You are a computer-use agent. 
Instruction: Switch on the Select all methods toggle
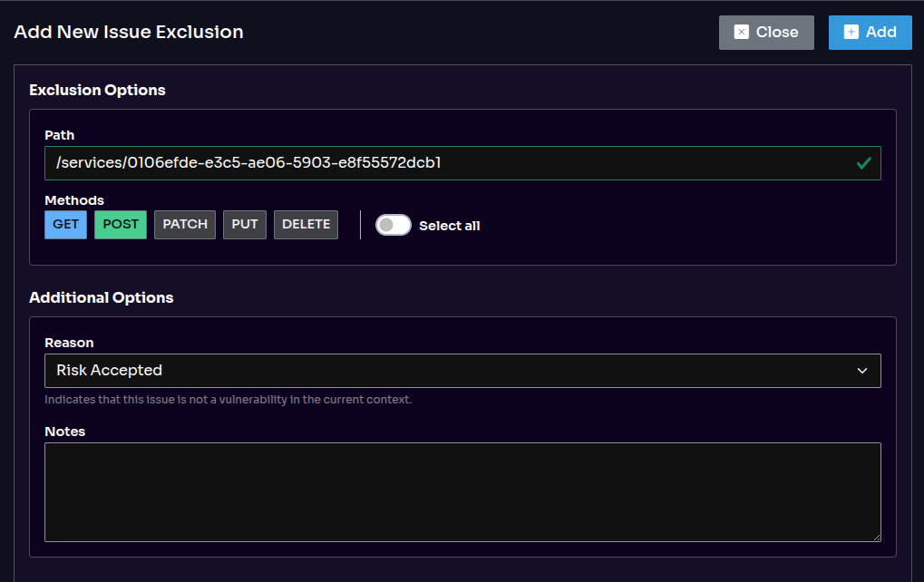click(x=393, y=224)
